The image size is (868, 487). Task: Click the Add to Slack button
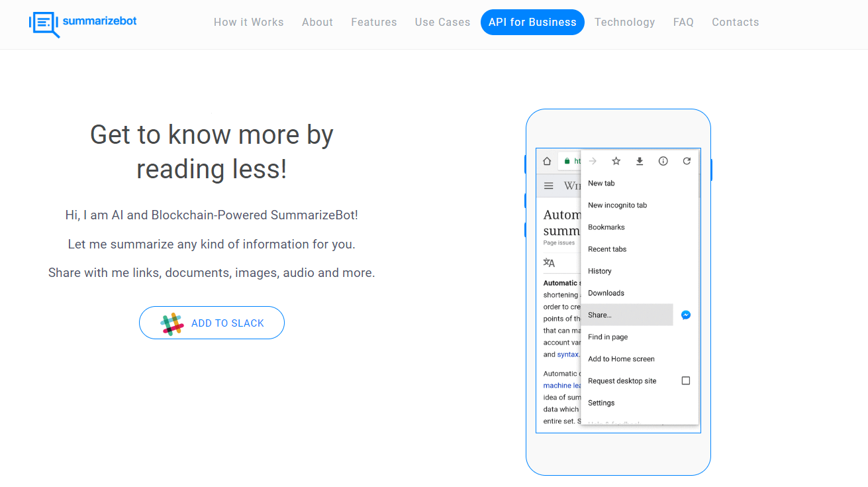pos(212,323)
